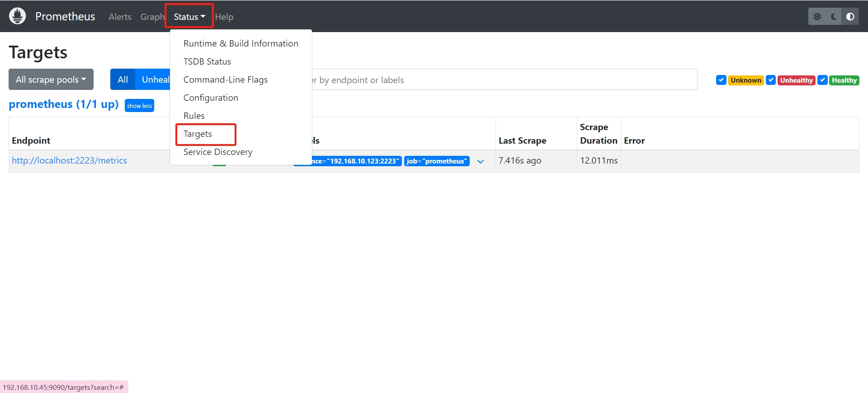This screenshot has height=393, width=868.
Task: Open the localhost:2223/metrics endpoint link
Action: (69, 160)
